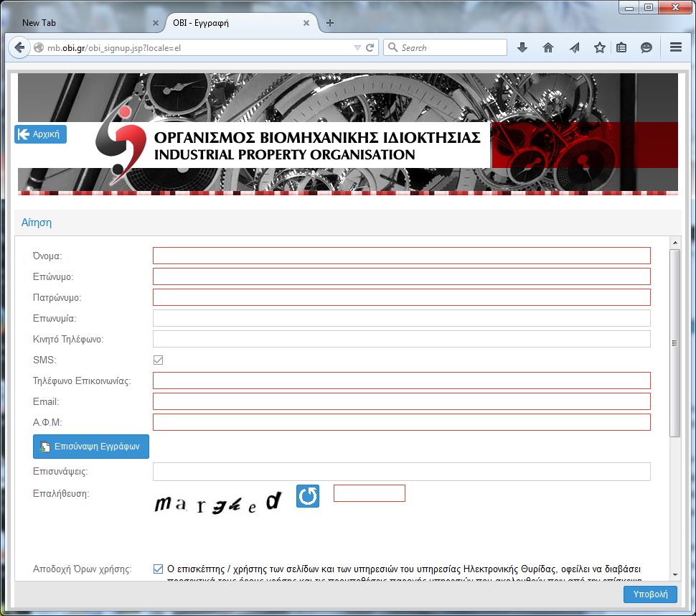Focus the Επώνυμο input field
Viewport: 696px width, 616px height.
402,276
